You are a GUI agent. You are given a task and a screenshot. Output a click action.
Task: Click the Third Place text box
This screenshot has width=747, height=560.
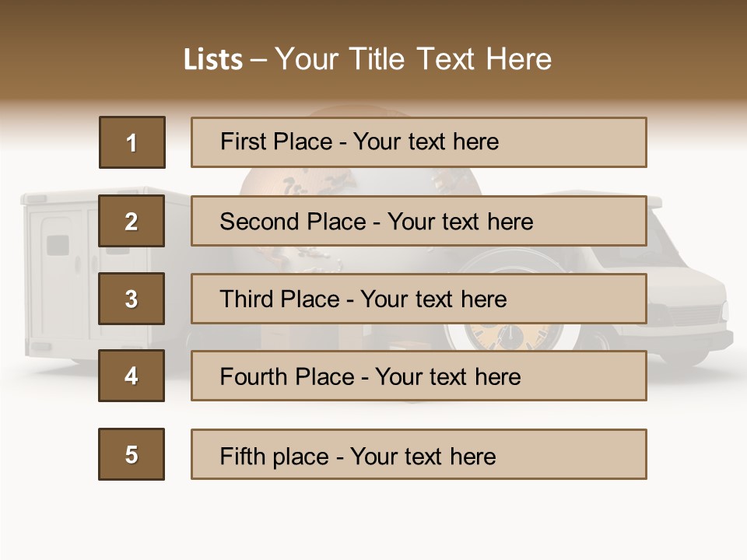tap(419, 299)
